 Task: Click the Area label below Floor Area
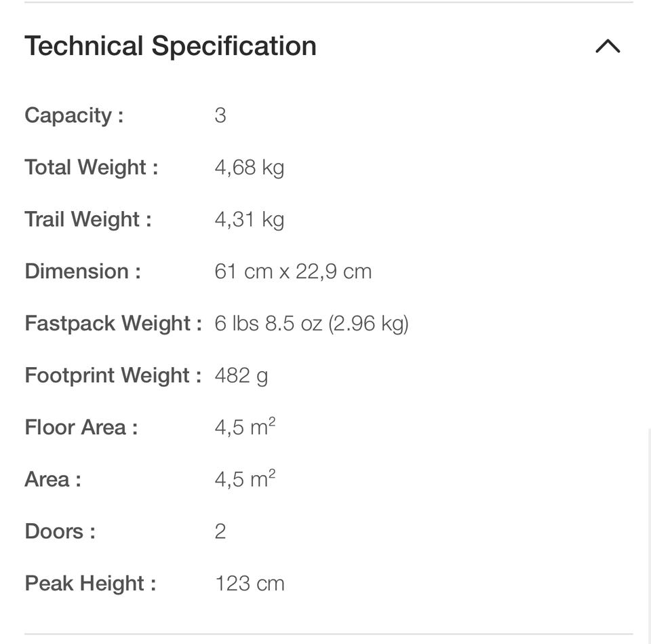tap(53, 480)
